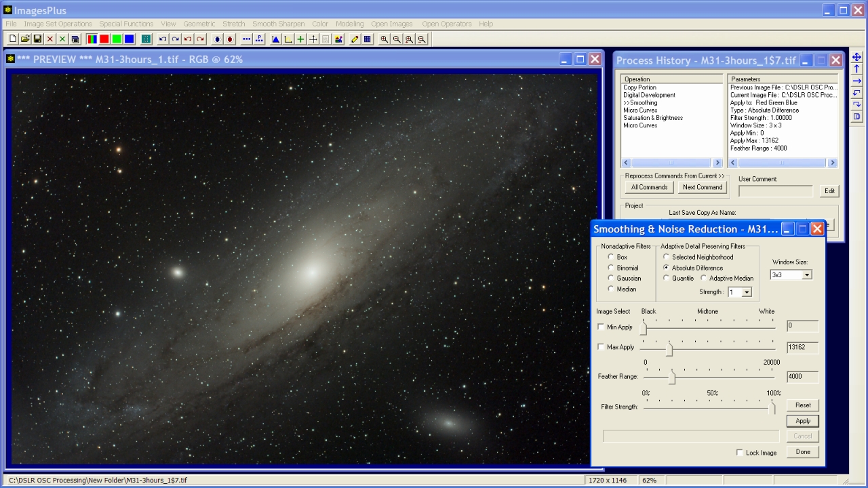Open the Stretch menu
868x488 pixels.
[233, 24]
